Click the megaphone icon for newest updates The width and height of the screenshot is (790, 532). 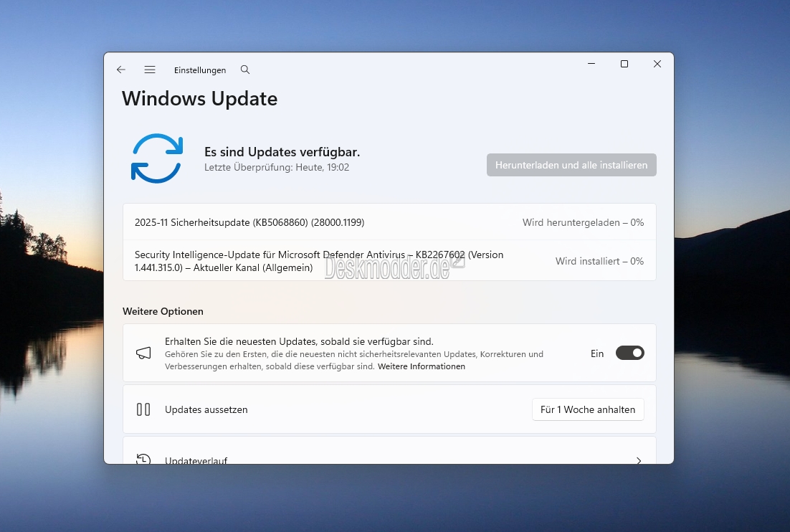pos(143,353)
